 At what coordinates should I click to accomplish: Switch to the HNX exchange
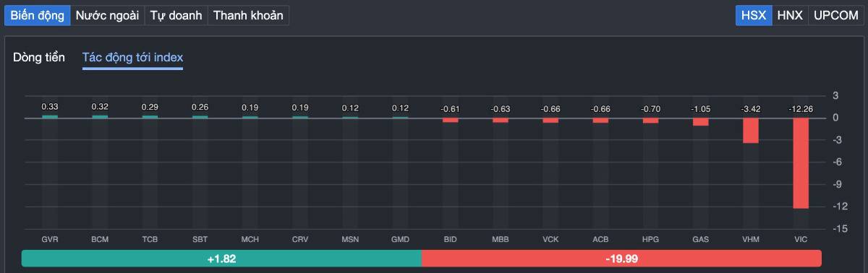790,15
